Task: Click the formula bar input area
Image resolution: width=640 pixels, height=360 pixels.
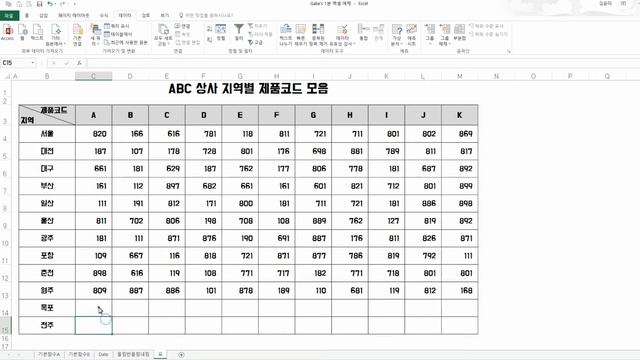Action: (x=363, y=63)
